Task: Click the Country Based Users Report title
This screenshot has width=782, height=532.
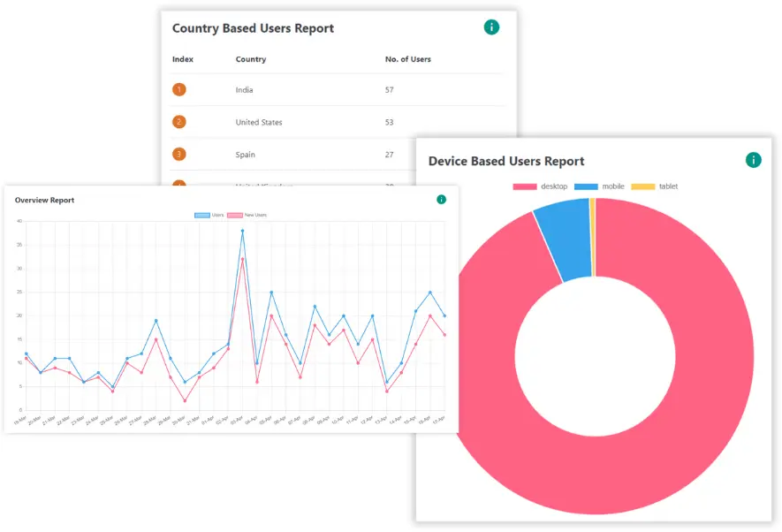Action: (x=253, y=28)
